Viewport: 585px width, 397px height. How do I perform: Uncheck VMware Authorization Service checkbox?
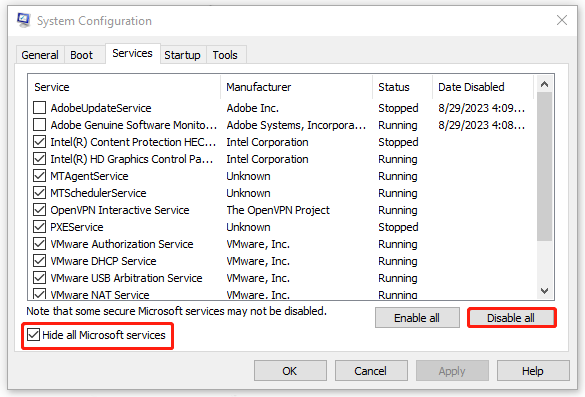pyautogui.click(x=40, y=244)
